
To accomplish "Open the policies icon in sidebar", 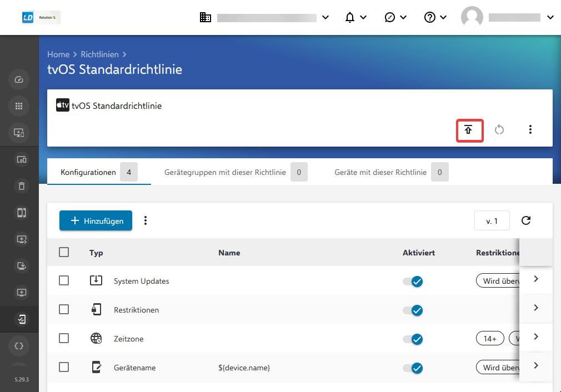I will pyautogui.click(x=22, y=319).
